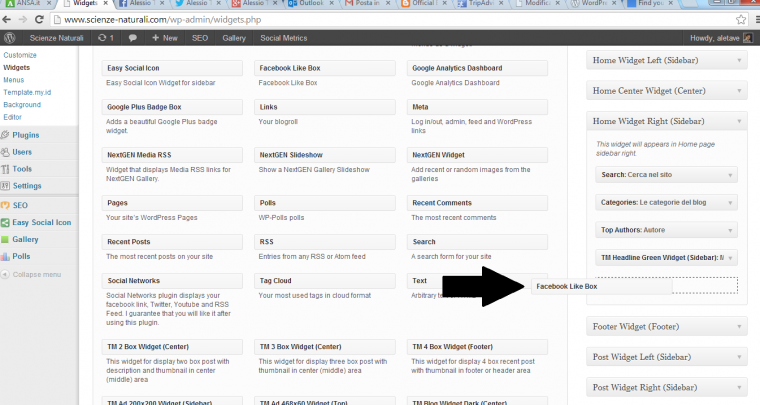Image resolution: width=760 pixels, height=405 pixels.
Task: Select the Recent Comments widget
Action: point(477,203)
